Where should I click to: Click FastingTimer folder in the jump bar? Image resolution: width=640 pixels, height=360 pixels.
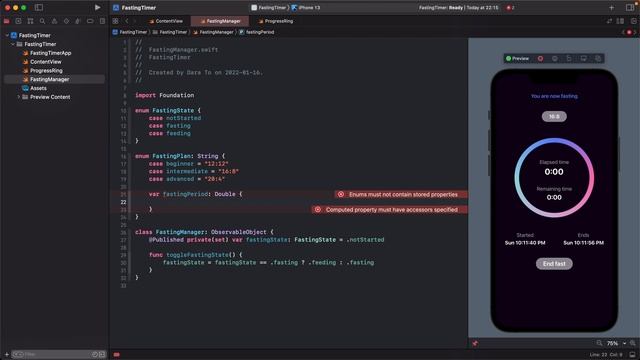click(170, 32)
